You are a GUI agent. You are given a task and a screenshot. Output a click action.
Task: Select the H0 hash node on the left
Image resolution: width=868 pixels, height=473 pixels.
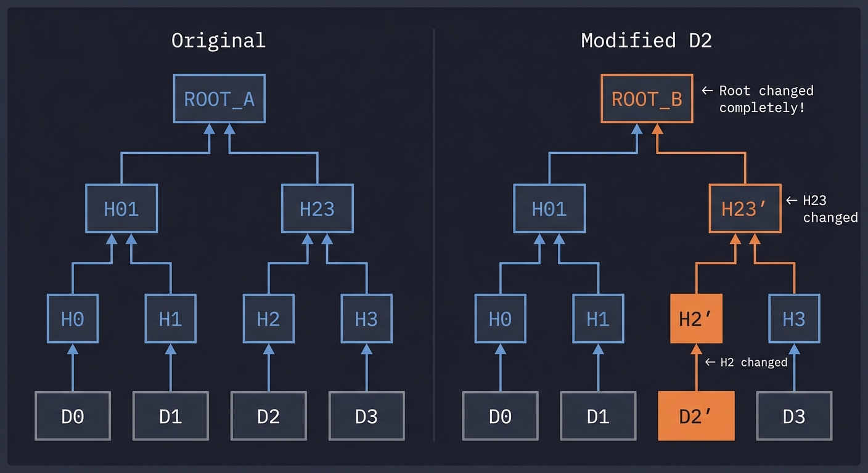coord(73,318)
